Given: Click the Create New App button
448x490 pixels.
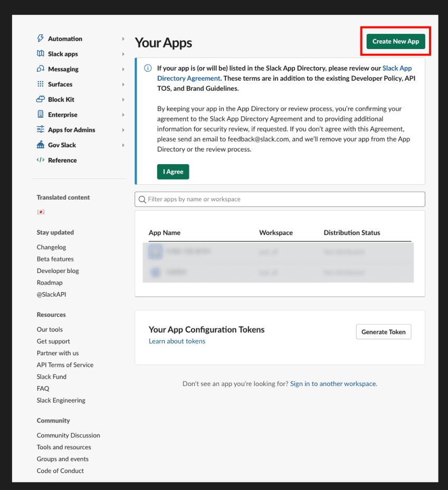Looking at the screenshot, I should click(x=396, y=41).
